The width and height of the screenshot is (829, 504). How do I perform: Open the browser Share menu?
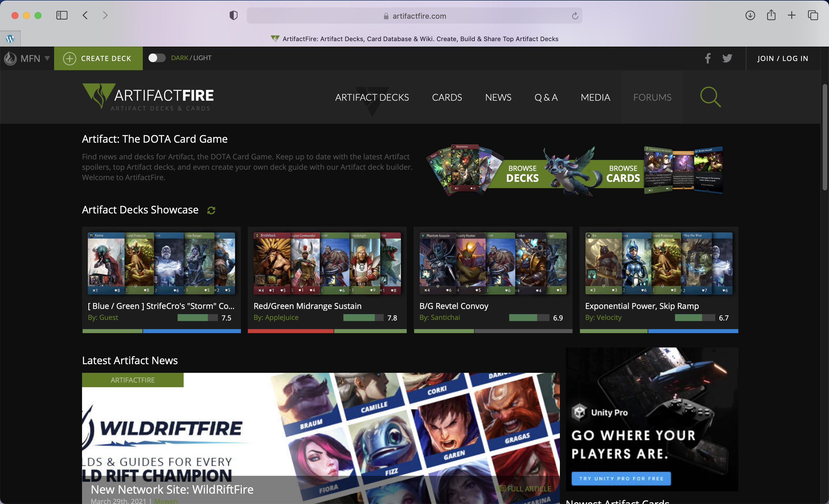coord(771,15)
